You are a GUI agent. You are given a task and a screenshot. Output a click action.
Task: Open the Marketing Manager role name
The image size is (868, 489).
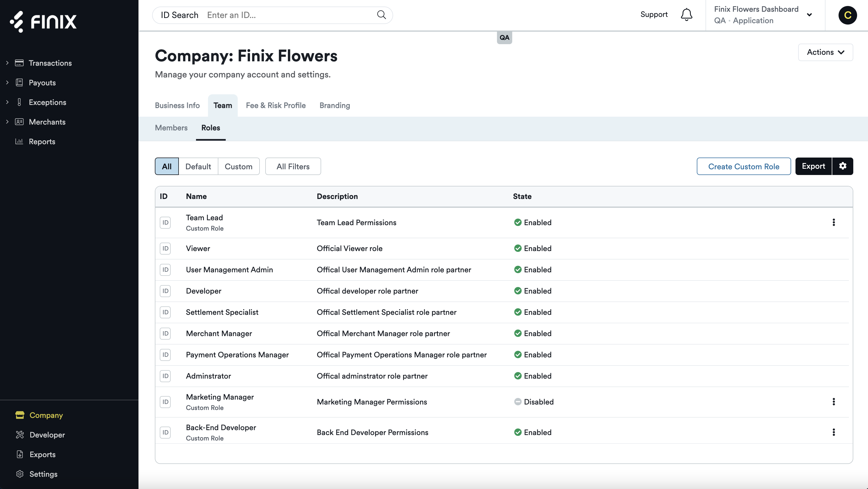click(220, 397)
